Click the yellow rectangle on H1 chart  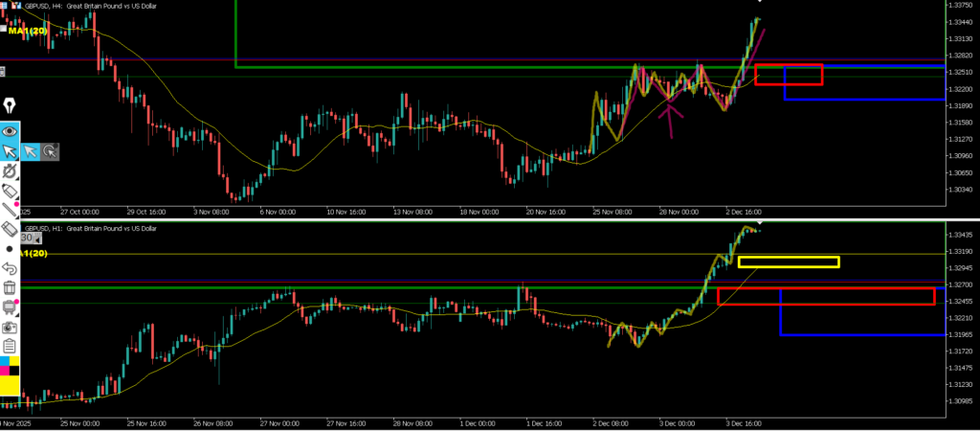pyautogui.click(x=789, y=261)
